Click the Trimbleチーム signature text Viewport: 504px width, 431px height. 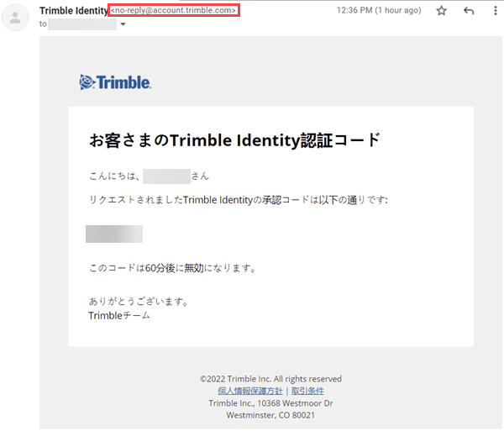[x=119, y=316]
